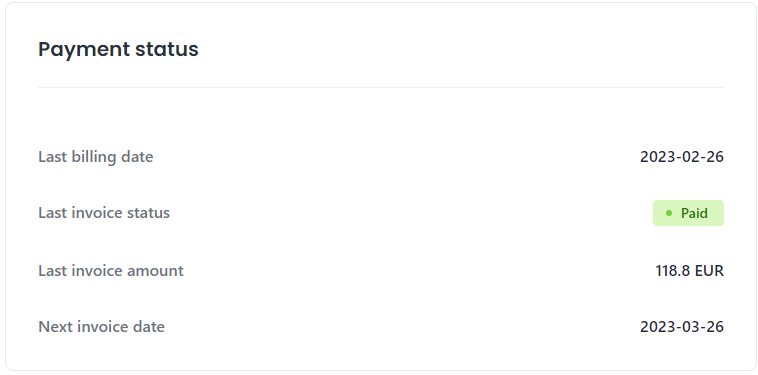Screen dimensions: 758x375
Task: Click the Last invoice amount label
Action: coord(111,271)
